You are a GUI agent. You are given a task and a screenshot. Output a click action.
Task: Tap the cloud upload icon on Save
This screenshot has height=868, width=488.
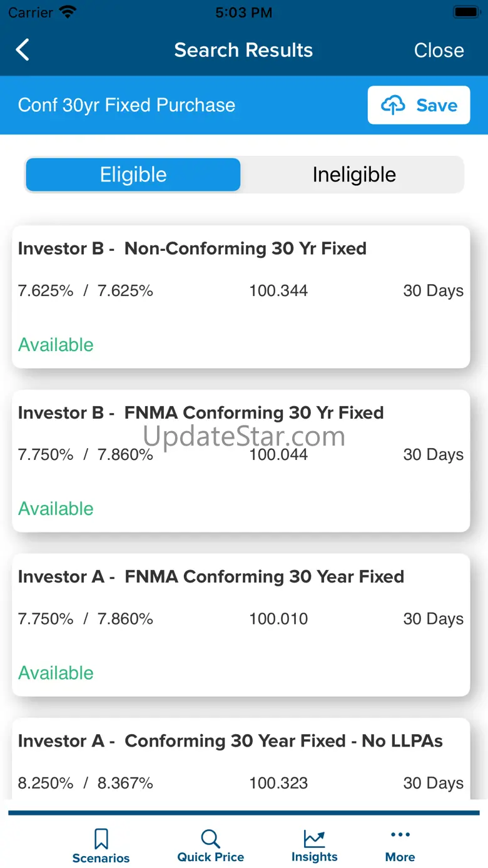pyautogui.click(x=393, y=105)
